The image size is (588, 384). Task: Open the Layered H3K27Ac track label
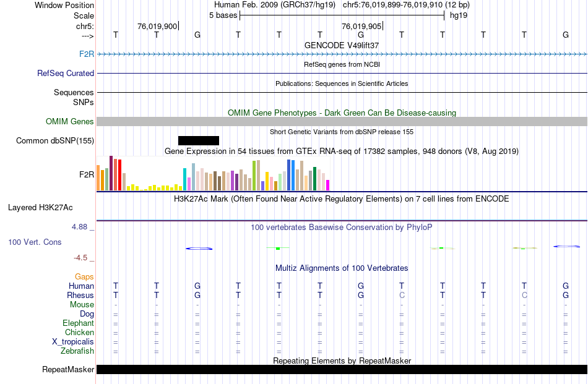point(40,208)
